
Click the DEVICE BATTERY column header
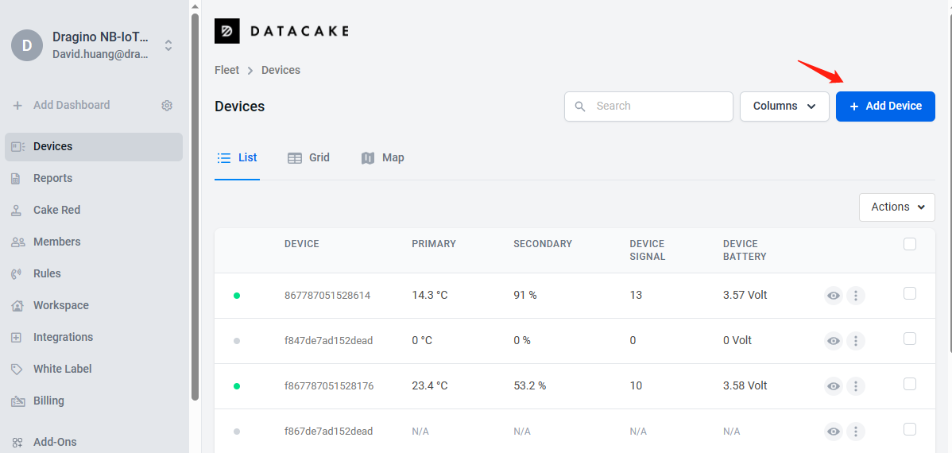pyautogui.click(x=744, y=250)
